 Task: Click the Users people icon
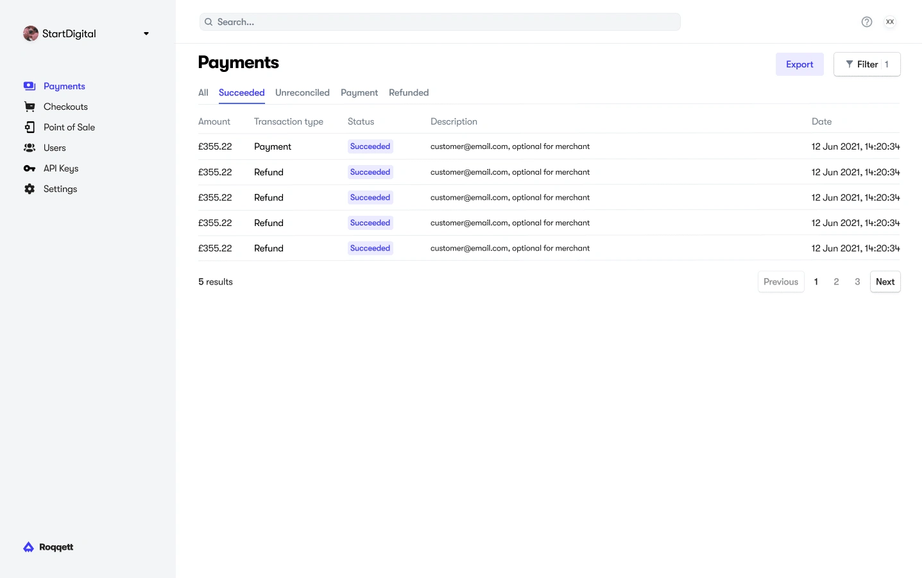click(30, 148)
